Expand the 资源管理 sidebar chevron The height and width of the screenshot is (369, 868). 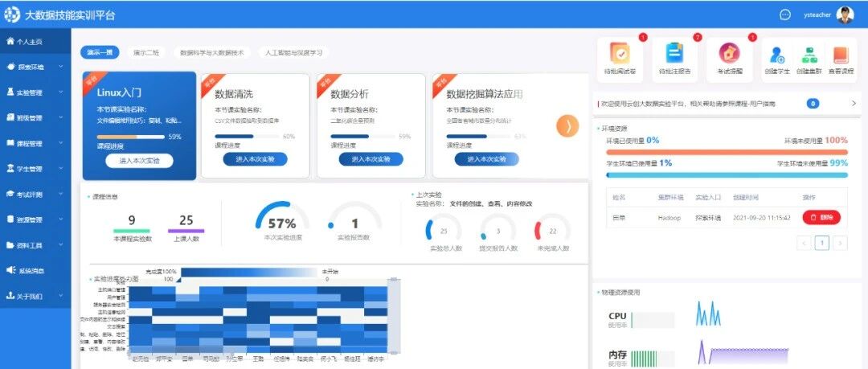point(61,220)
